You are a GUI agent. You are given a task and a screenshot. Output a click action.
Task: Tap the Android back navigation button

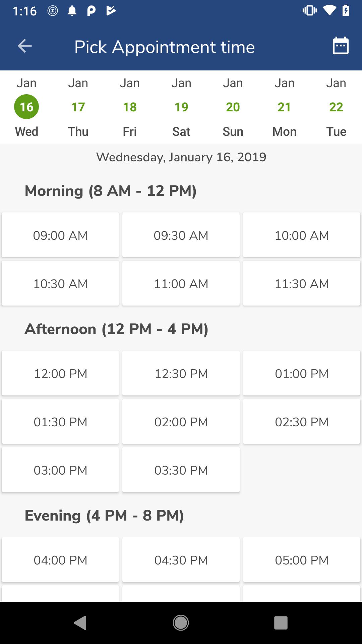pos(80,623)
